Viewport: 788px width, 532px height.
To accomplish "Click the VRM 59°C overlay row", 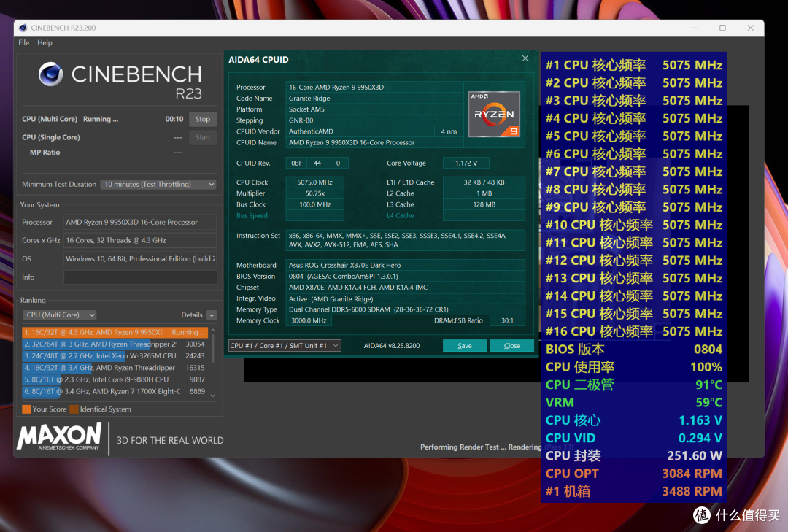I will pos(634,403).
